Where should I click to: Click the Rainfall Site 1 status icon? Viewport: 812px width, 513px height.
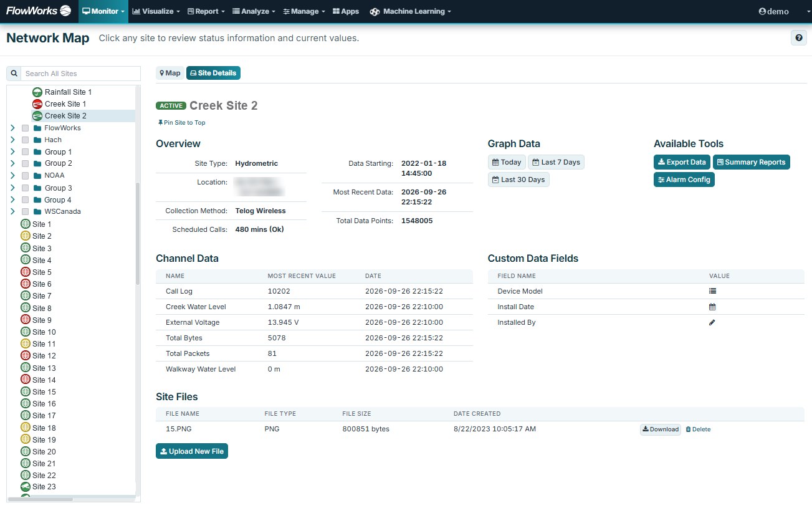(x=37, y=92)
